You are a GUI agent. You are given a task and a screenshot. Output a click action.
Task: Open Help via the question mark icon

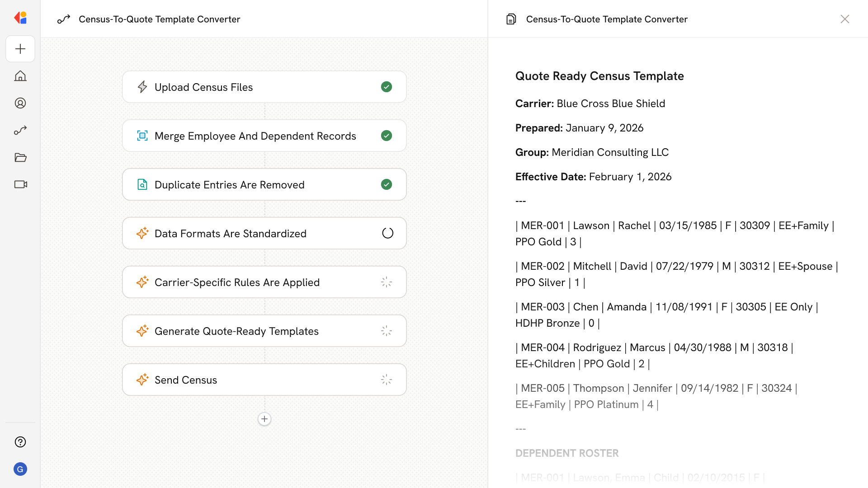click(20, 442)
